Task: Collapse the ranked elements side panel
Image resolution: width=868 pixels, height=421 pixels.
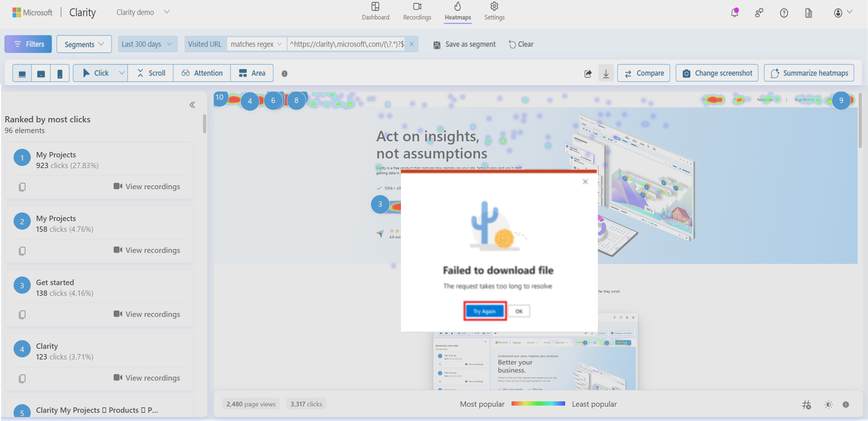Action: coord(192,105)
